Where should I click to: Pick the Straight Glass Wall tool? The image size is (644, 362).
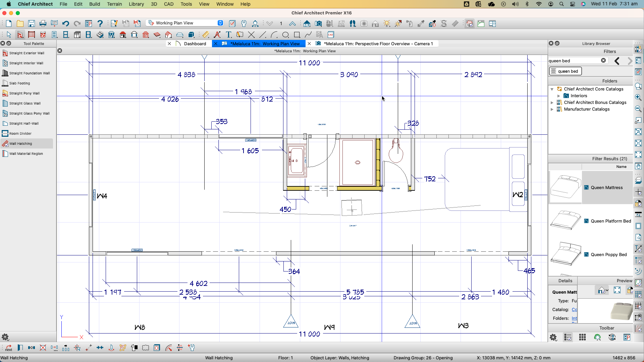(x=24, y=103)
